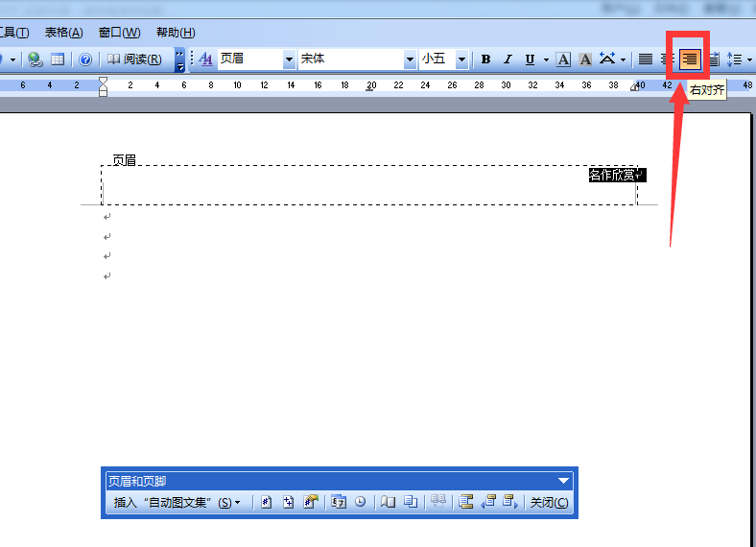Open 插入“自动图文集” button
The height and width of the screenshot is (547, 756).
[177, 502]
